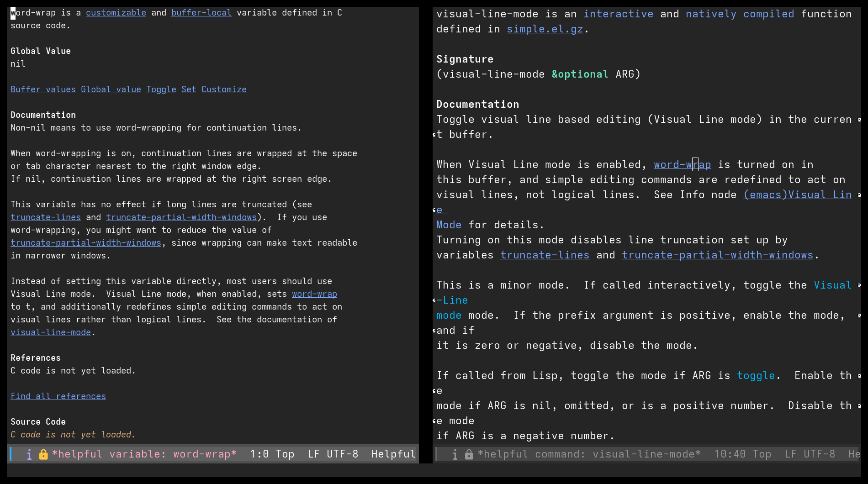Click the Helpful mode name in left modeline
The image size is (868, 484).
[393, 454]
